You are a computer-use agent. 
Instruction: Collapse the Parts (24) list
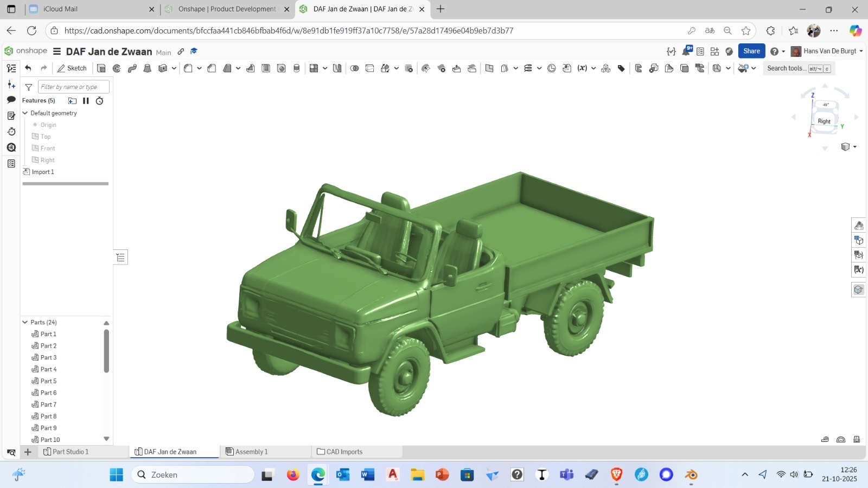click(25, 322)
